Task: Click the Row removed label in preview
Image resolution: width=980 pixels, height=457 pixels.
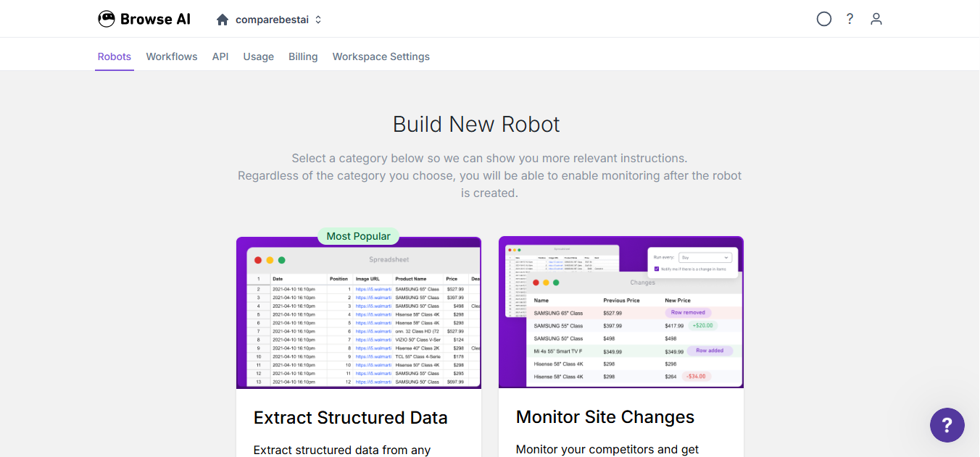Action: [x=688, y=313]
